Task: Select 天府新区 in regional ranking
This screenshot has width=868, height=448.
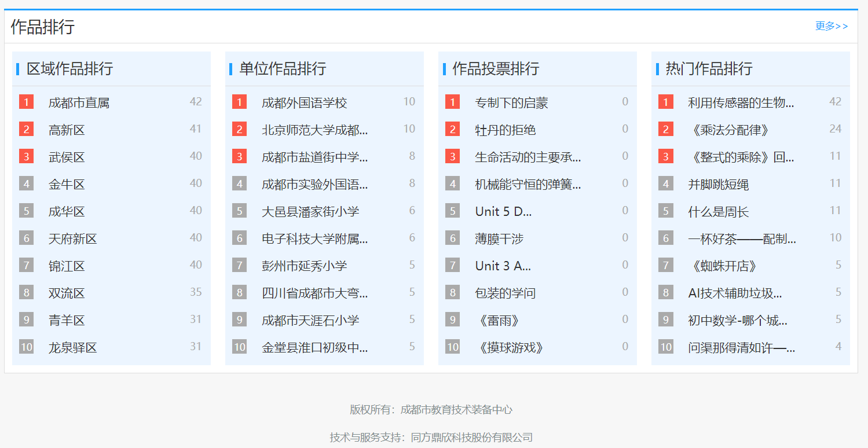Action: (x=73, y=239)
